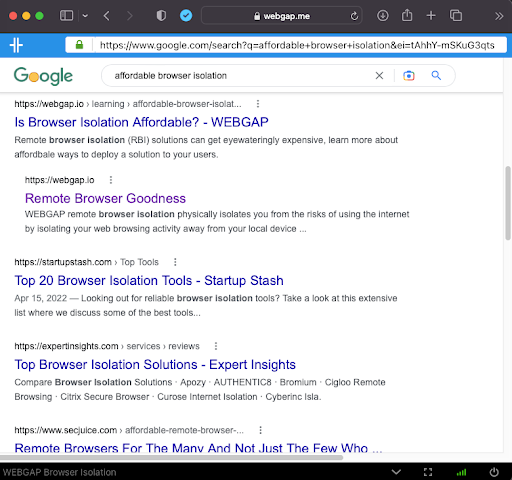
Task: Open more options for webgap.io learning result
Action: pyautogui.click(x=258, y=104)
